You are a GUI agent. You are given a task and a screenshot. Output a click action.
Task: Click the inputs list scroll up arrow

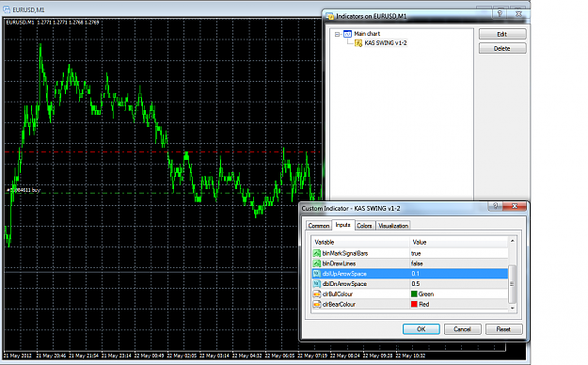click(x=512, y=241)
